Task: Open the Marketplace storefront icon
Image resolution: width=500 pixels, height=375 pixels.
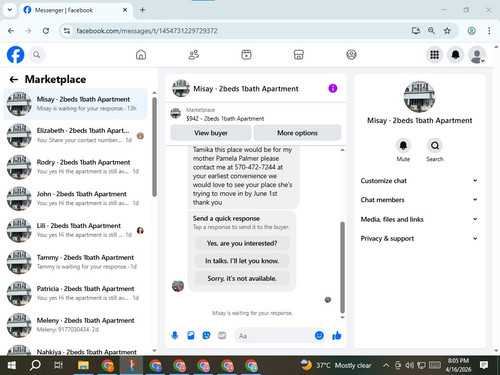Action: [x=299, y=55]
